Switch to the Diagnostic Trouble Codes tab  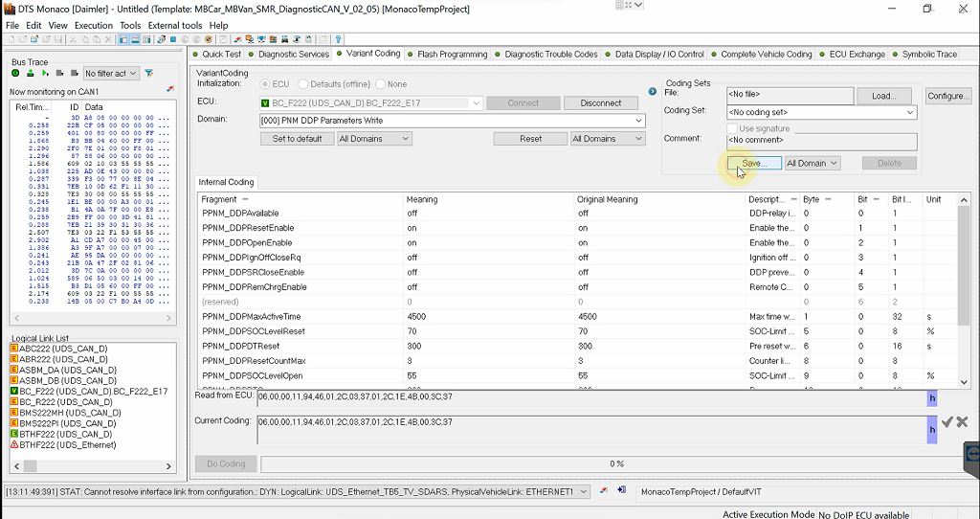coord(550,55)
